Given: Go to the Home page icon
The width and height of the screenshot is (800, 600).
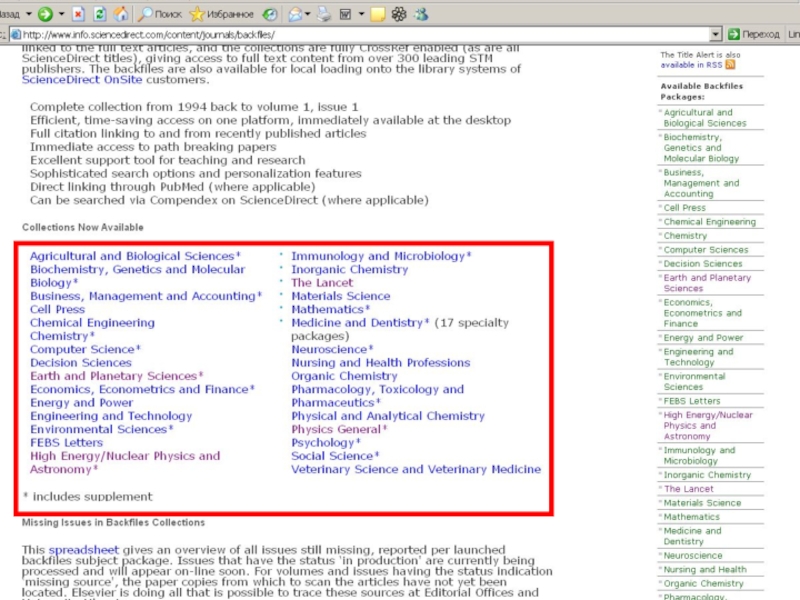Looking at the screenshot, I should click(121, 14).
